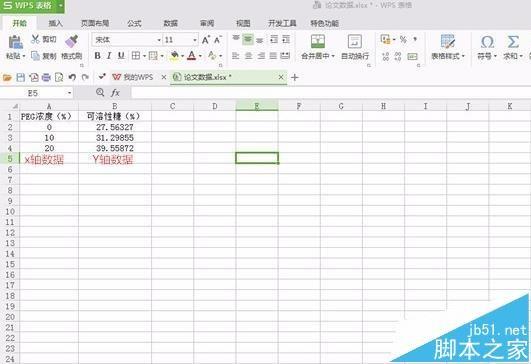531x364 pixels.
Task: Click the Omega symbol icon
Action: 487,42
